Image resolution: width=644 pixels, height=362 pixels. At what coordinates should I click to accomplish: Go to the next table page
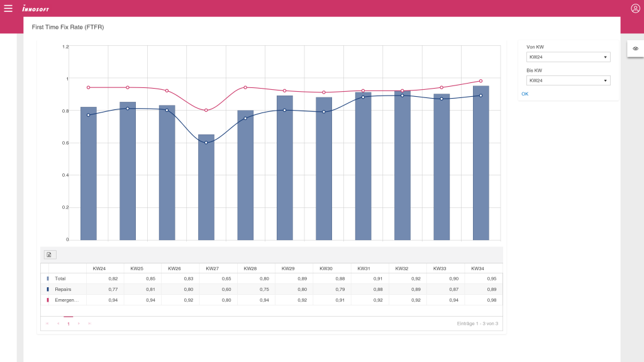[x=79, y=324]
